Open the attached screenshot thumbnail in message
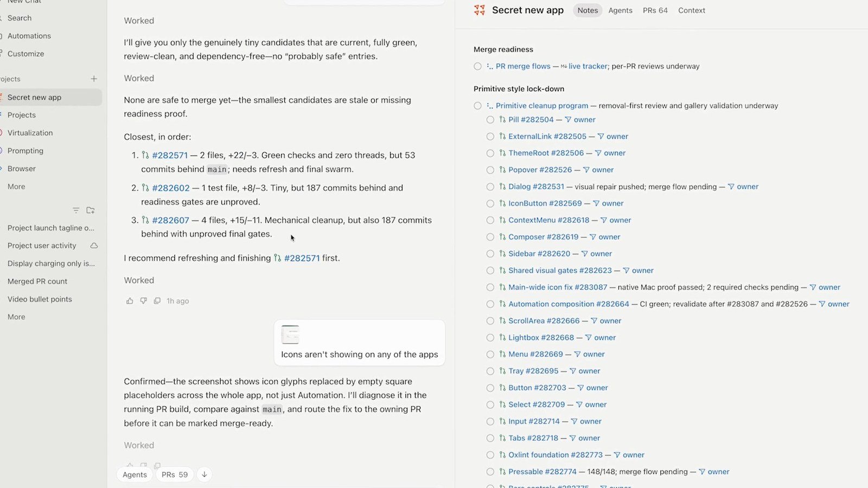The width and height of the screenshot is (868, 488). (290, 335)
